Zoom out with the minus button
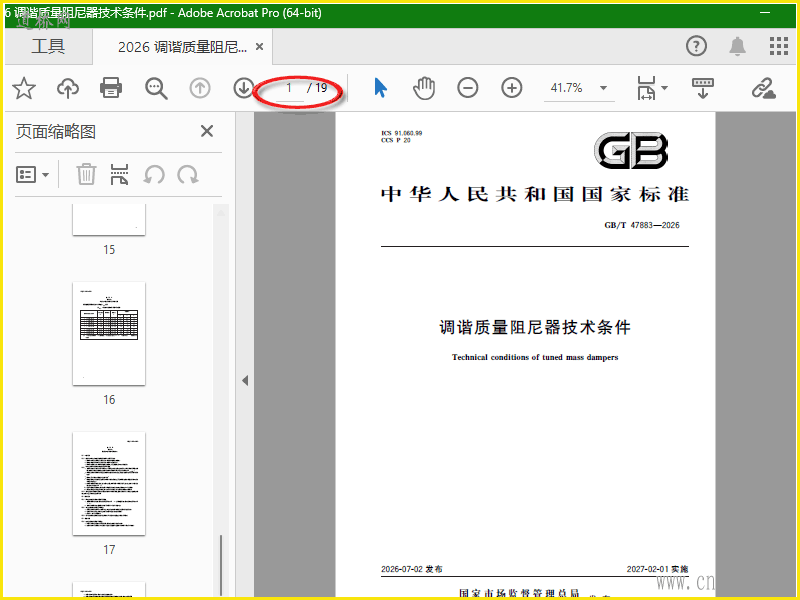The width and height of the screenshot is (800, 600). (x=467, y=88)
